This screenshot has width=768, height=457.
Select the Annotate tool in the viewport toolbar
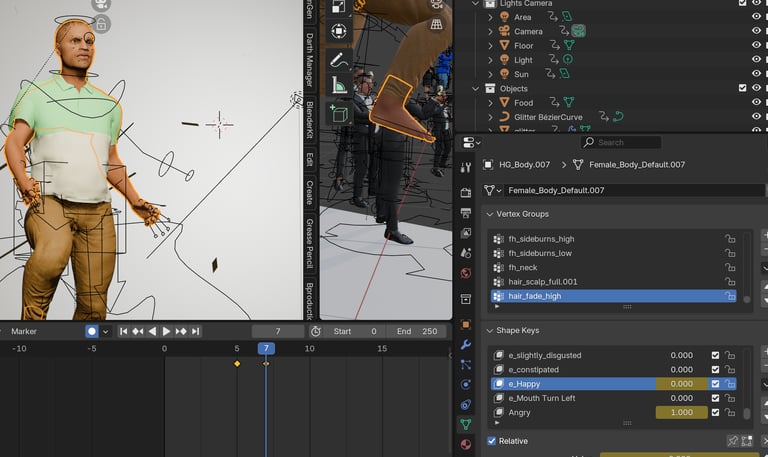[x=338, y=59]
